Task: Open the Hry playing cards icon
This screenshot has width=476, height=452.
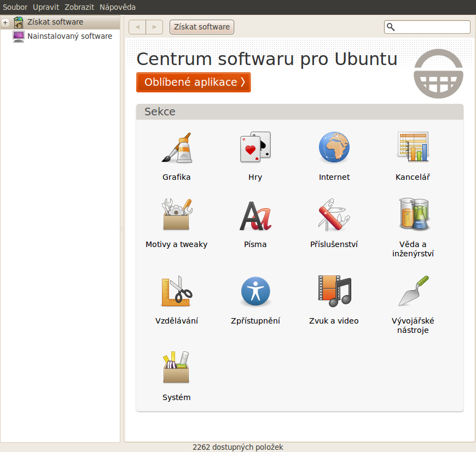Action: [256, 147]
